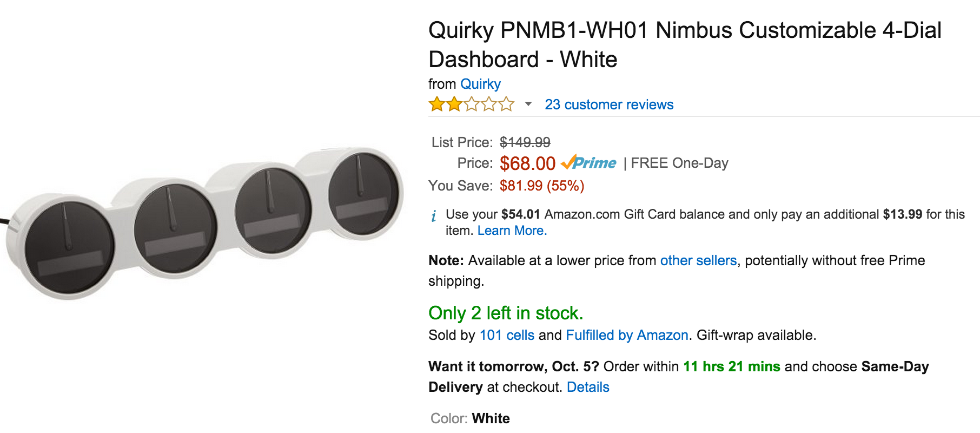Open the same-day delivery Details link
The height and width of the screenshot is (433, 980).
(588, 387)
